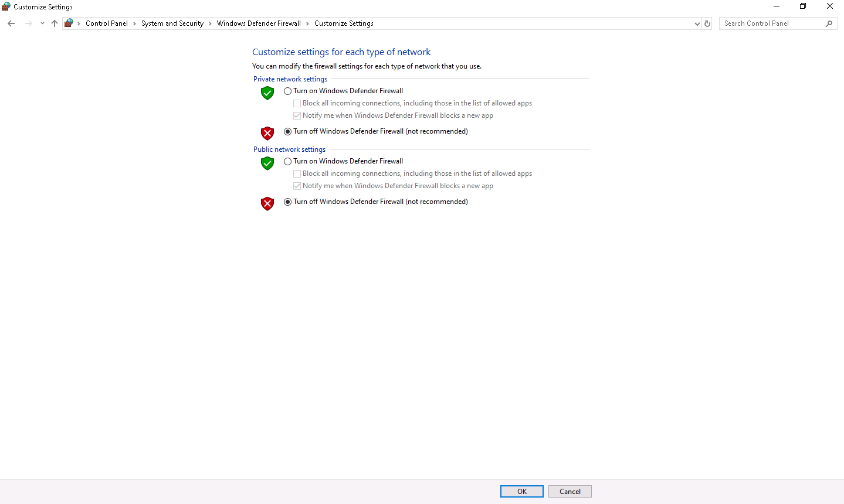Viewport: 844px width, 504px height.
Task: Click red shield icon under Private settings
Action: coord(267,133)
